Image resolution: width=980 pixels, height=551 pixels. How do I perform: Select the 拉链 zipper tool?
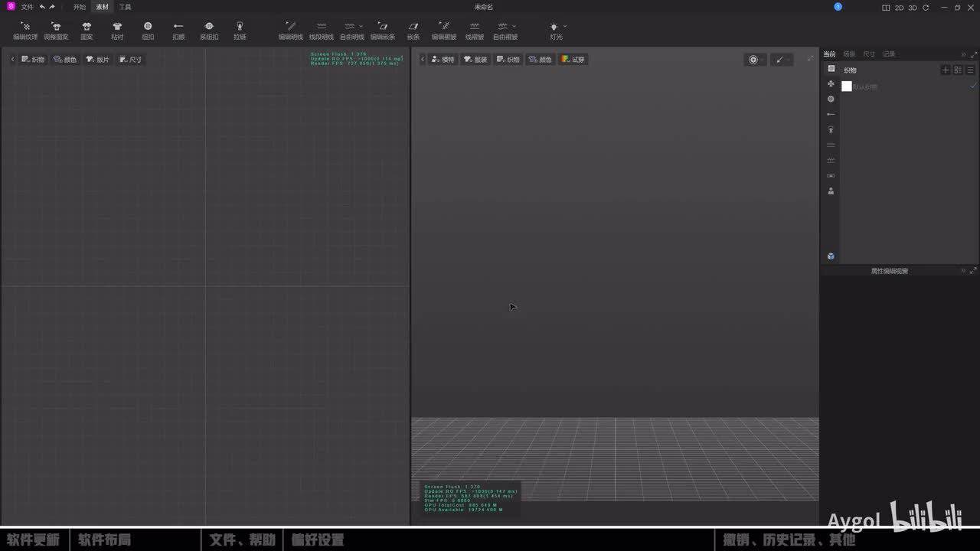240,31
